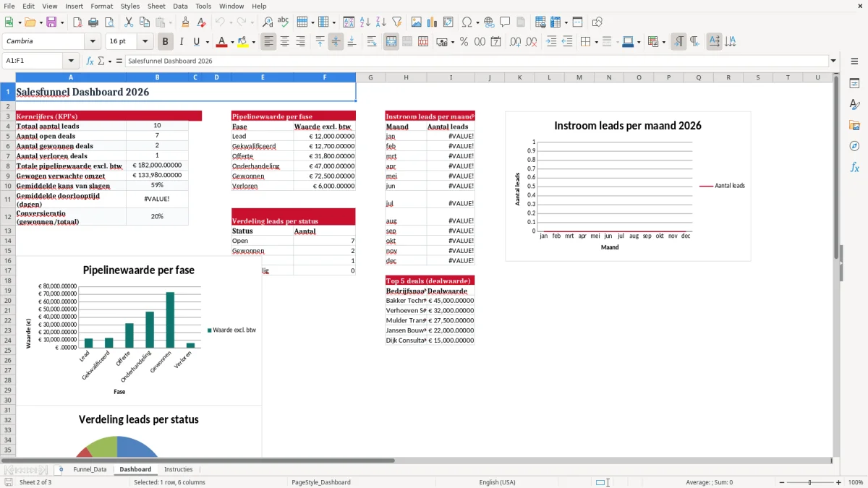Switch to the Funnel_Data sheet tab
This screenshot has width=868, height=488.
pyautogui.click(x=90, y=469)
